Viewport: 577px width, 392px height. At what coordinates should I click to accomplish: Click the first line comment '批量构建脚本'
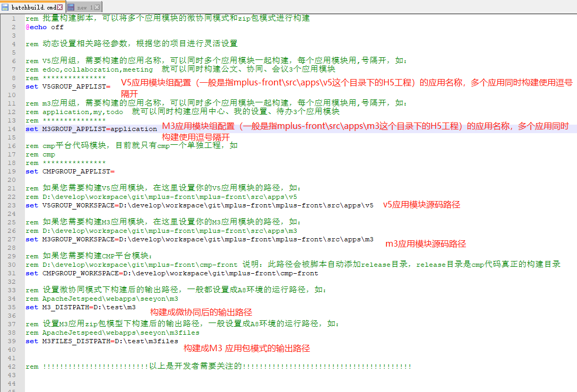[168, 19]
